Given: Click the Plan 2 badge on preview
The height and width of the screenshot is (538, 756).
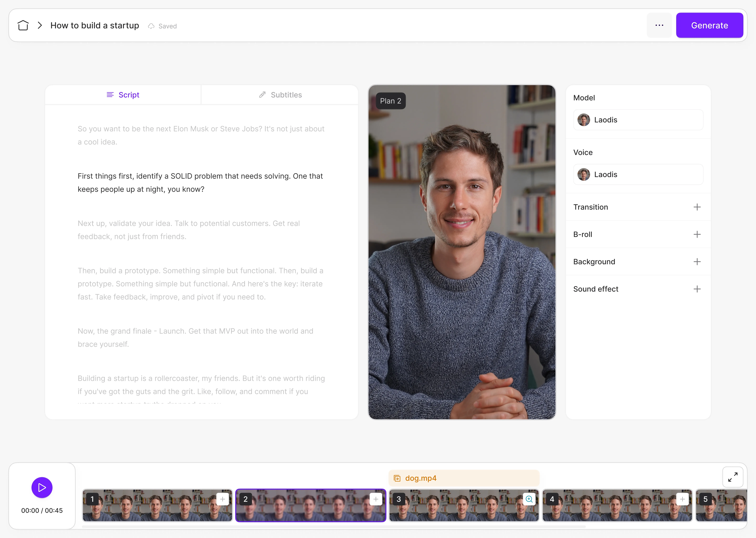Looking at the screenshot, I should click(x=391, y=101).
